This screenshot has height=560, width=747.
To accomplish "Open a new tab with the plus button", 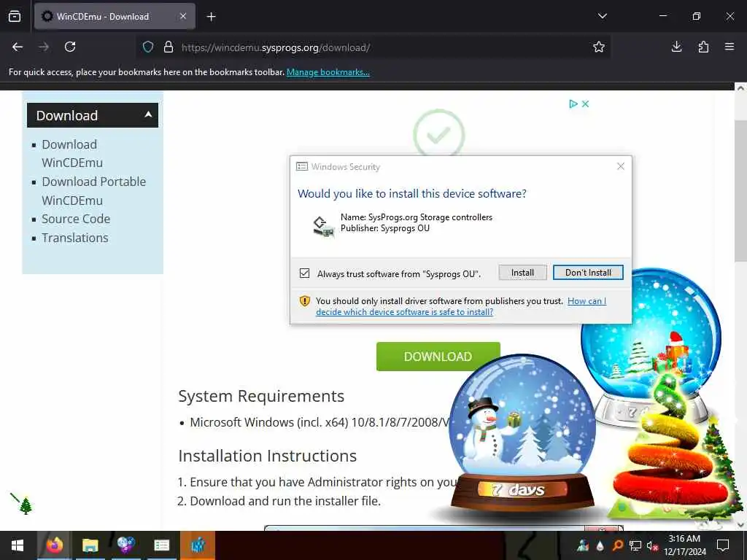I will pyautogui.click(x=212, y=17).
